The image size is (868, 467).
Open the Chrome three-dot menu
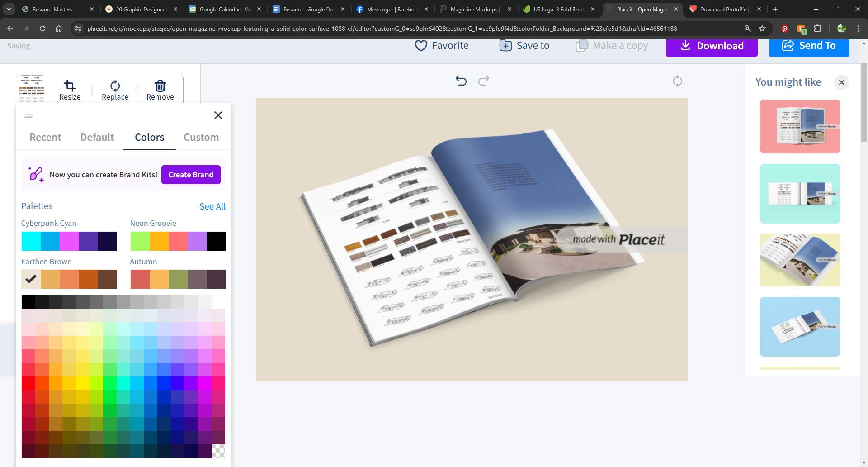pyautogui.click(x=858, y=29)
